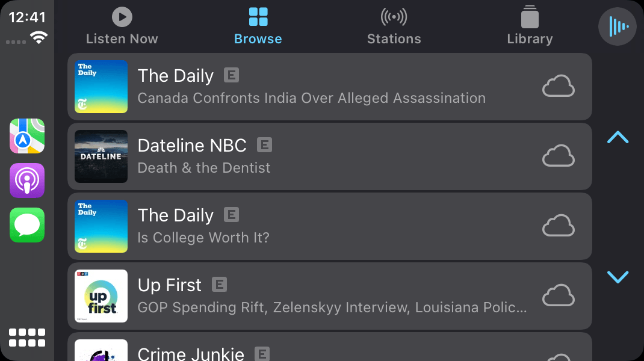Image resolution: width=644 pixels, height=361 pixels.
Task: Open the Now Playing waveform button
Action: (x=618, y=26)
